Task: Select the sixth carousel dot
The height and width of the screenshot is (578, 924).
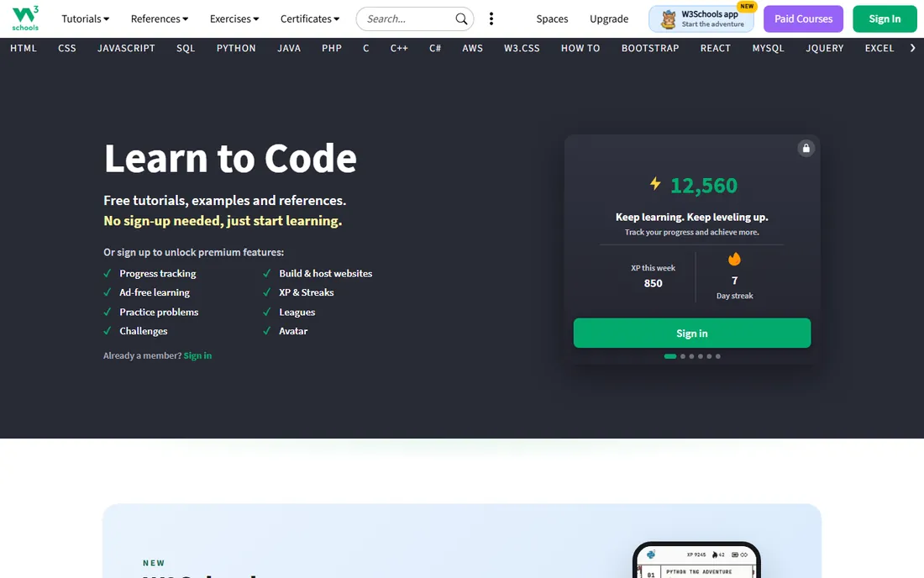Action: click(x=717, y=356)
